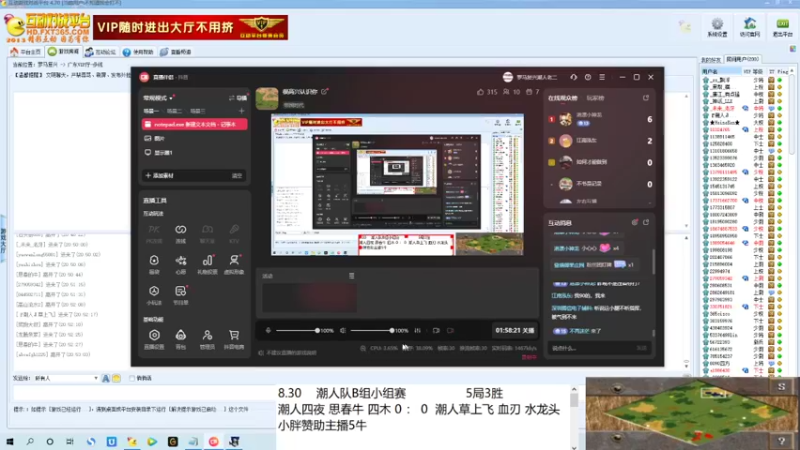
Task: Click first-ranked viewer avatar in audience list
Action: (x=565, y=119)
